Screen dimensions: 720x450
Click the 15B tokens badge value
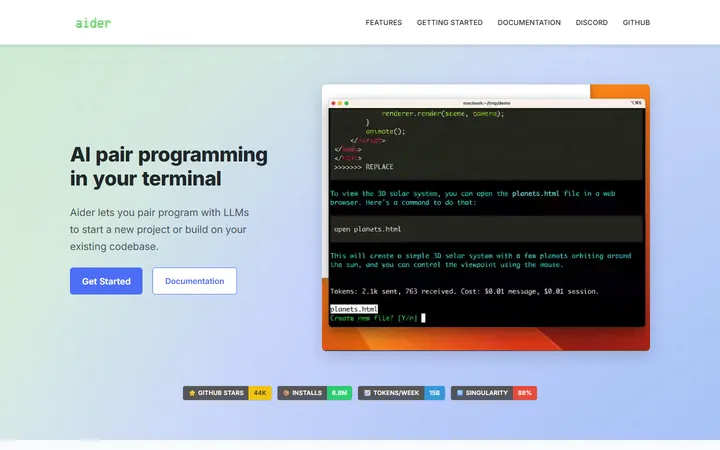434,393
